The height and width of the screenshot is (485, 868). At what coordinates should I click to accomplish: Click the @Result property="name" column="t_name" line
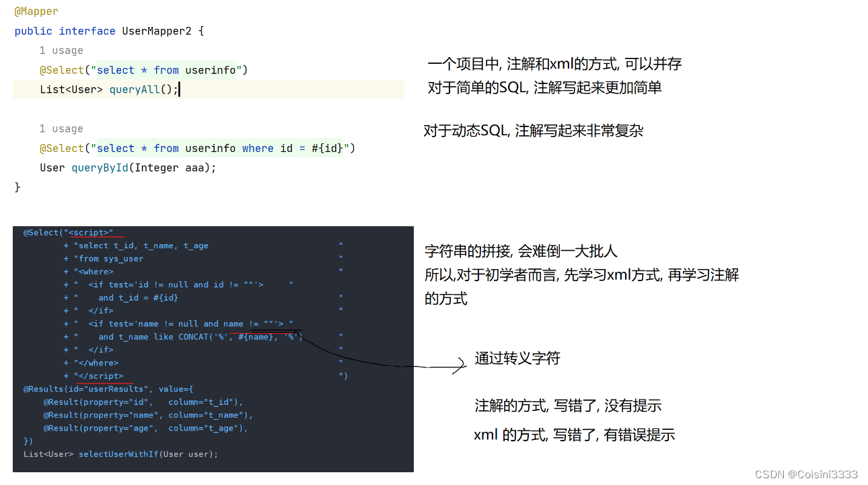pos(149,415)
